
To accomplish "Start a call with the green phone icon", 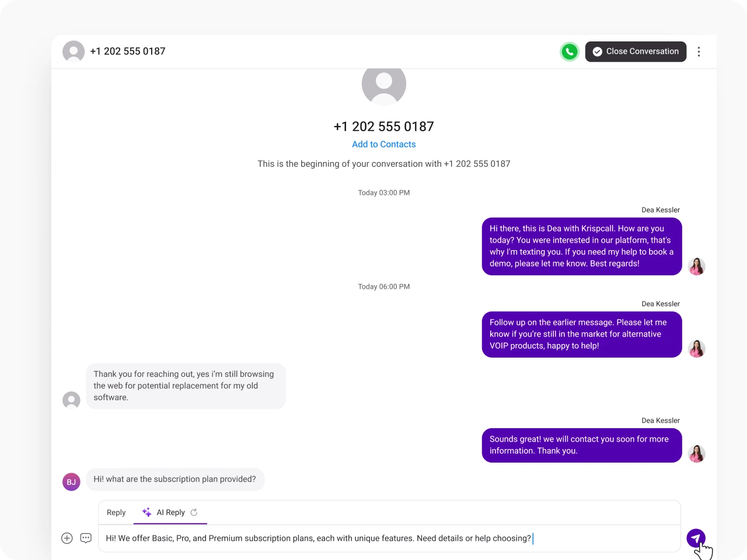I will pyautogui.click(x=570, y=51).
